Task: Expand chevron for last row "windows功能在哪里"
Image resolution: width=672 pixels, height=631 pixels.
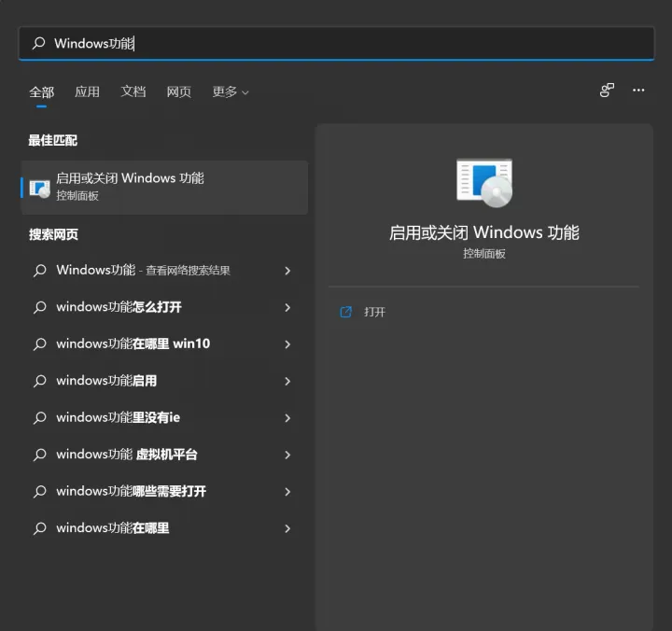Action: (287, 528)
